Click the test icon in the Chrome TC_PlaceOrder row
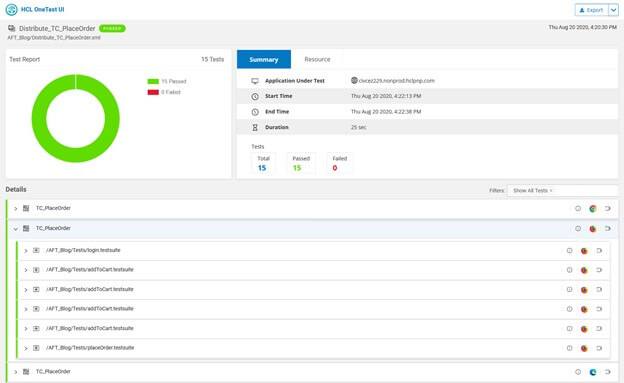The height and width of the screenshot is (383, 624). [26, 208]
